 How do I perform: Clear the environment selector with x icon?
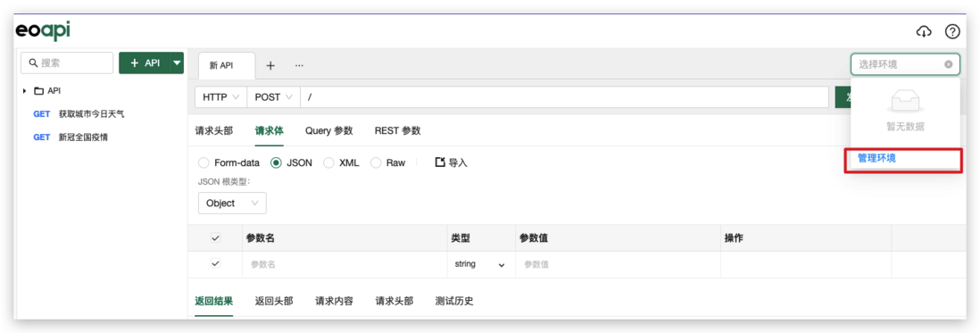coord(948,64)
